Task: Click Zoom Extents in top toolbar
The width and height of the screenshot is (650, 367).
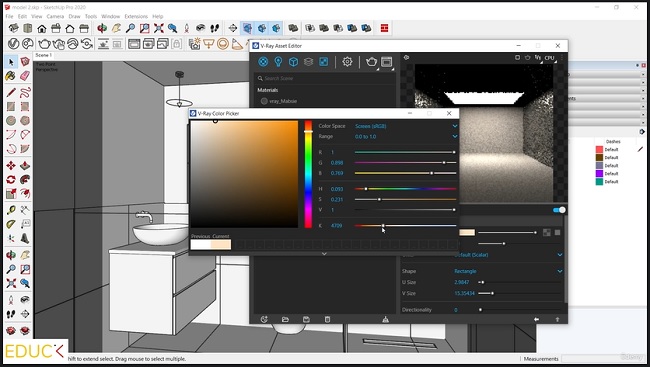Action: click(158, 28)
